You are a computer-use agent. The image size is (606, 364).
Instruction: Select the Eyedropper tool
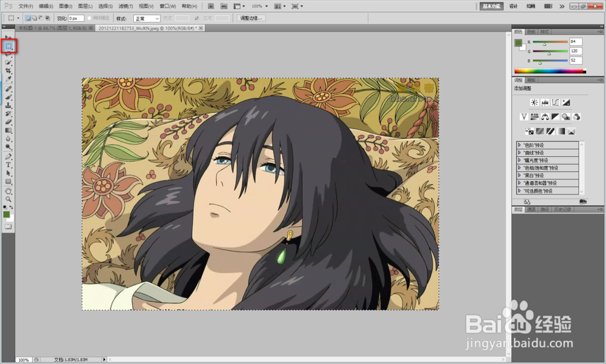point(8,79)
